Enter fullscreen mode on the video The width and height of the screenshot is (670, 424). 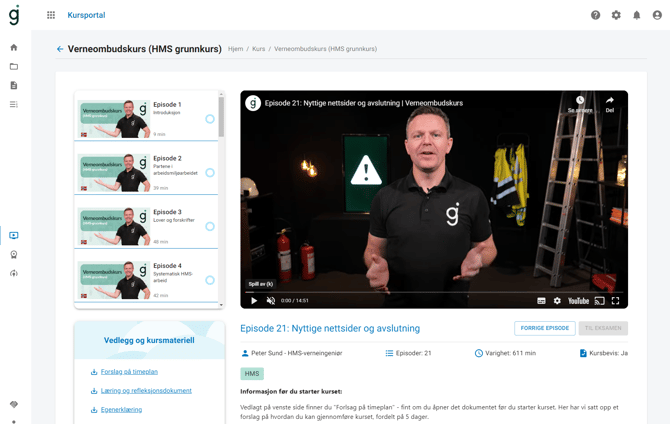[615, 301]
